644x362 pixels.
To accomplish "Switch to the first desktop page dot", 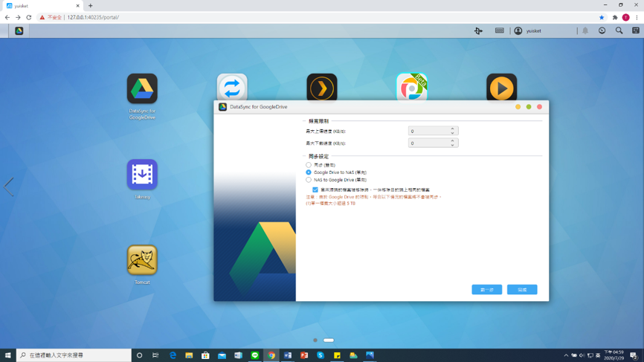I will pyautogui.click(x=315, y=340).
